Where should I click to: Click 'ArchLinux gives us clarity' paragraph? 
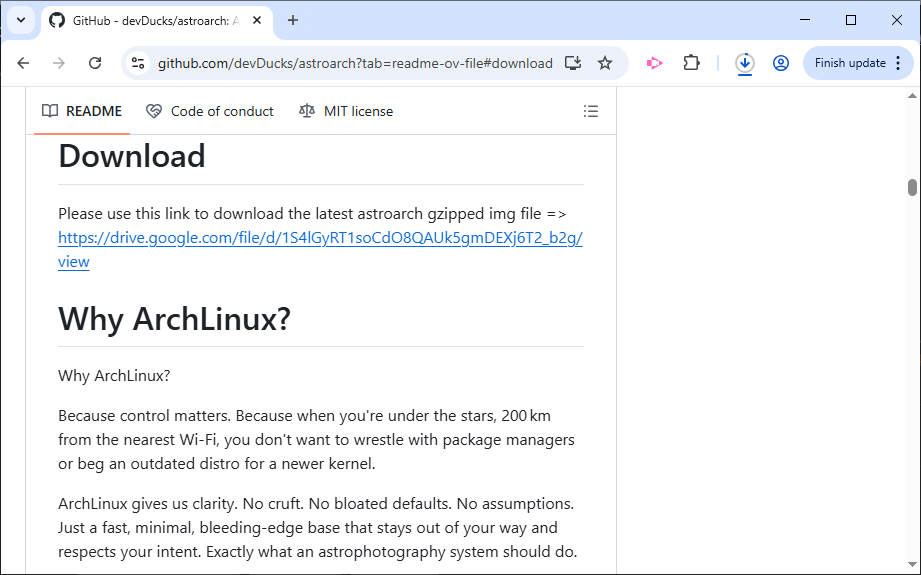318,528
